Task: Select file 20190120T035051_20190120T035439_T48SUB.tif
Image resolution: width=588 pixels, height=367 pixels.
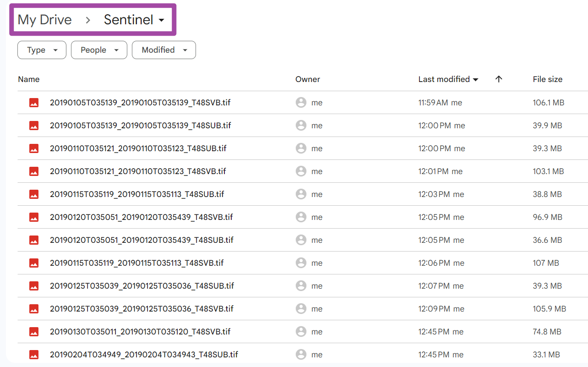Action: point(142,240)
